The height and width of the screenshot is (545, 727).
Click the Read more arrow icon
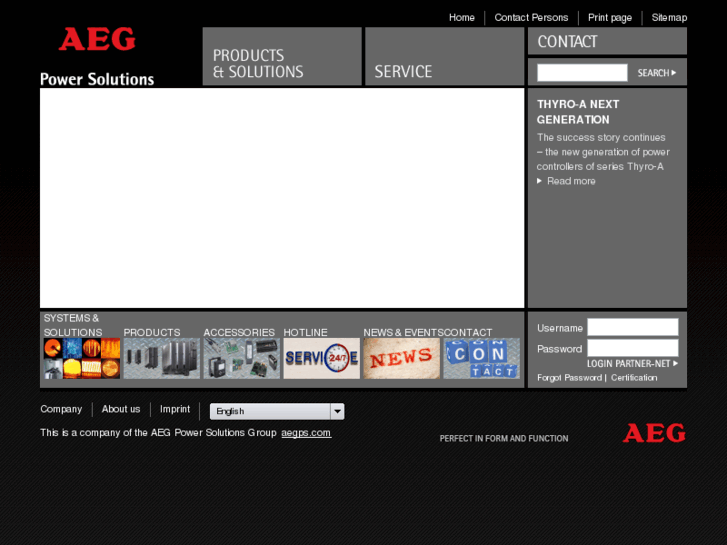tap(539, 181)
